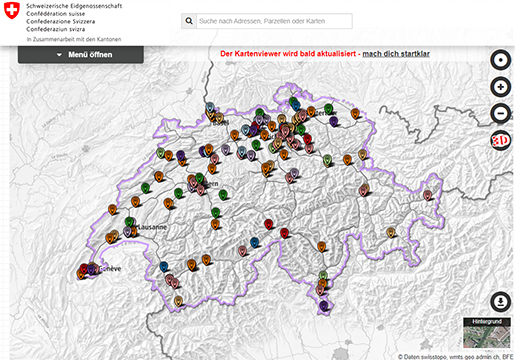
Task: Expand the 'Menü öffnen' panel
Action: click(81, 55)
